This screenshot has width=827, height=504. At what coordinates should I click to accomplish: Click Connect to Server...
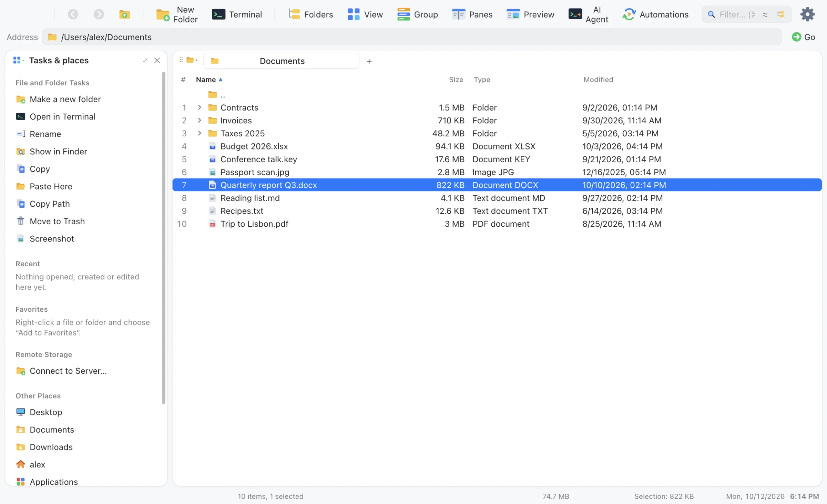point(61,371)
